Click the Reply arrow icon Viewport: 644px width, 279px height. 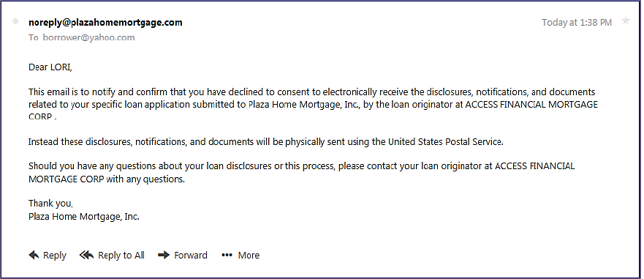click(34, 255)
